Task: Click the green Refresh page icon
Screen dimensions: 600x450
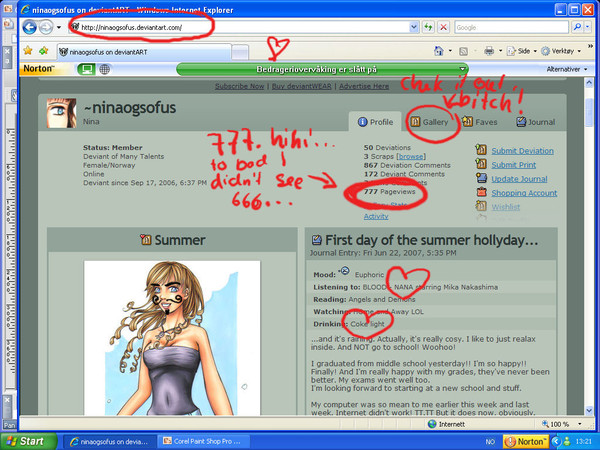Action: click(428, 27)
